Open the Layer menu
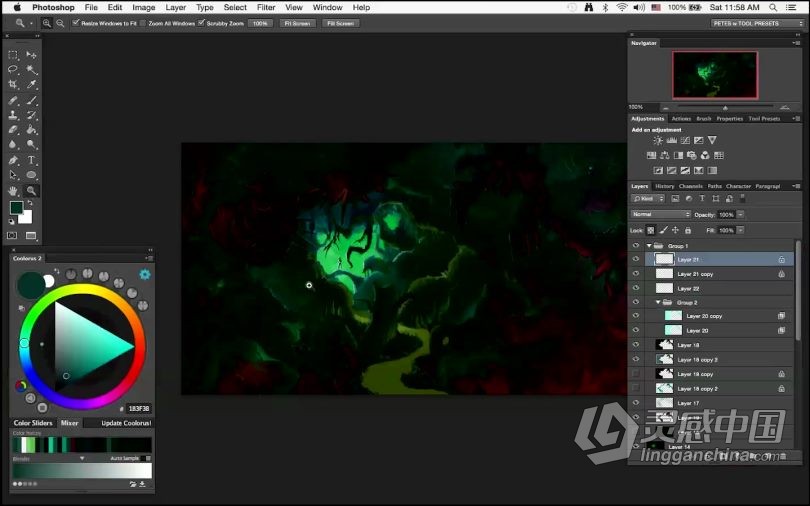Image resolution: width=810 pixels, height=506 pixels. coord(176,7)
